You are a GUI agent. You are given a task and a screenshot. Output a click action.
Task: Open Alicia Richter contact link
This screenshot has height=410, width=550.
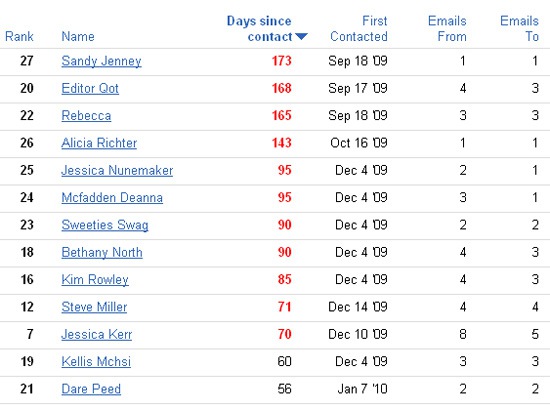pos(99,143)
